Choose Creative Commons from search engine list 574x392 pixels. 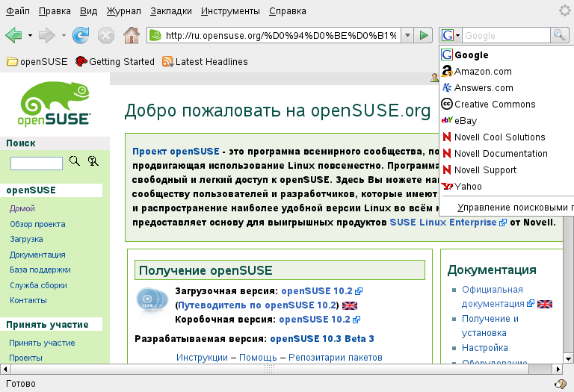click(x=494, y=105)
